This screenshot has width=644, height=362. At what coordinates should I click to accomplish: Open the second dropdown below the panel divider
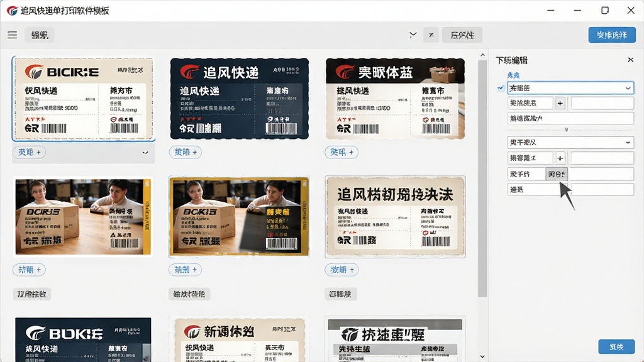click(x=570, y=143)
